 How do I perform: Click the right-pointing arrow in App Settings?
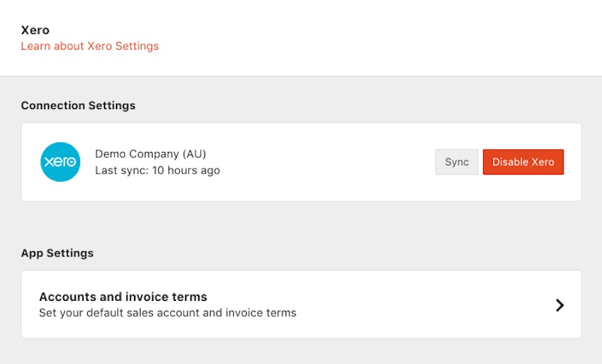(x=559, y=305)
